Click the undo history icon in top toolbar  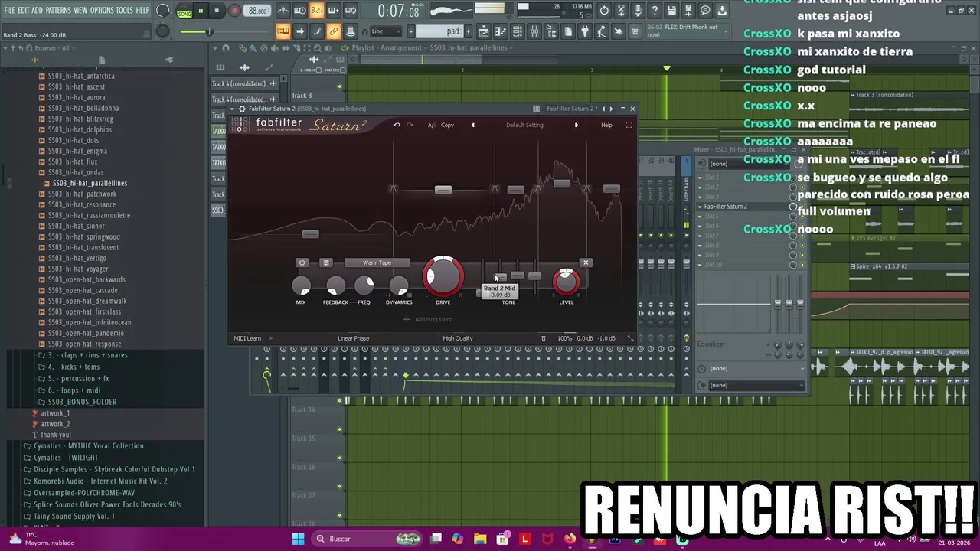[604, 11]
